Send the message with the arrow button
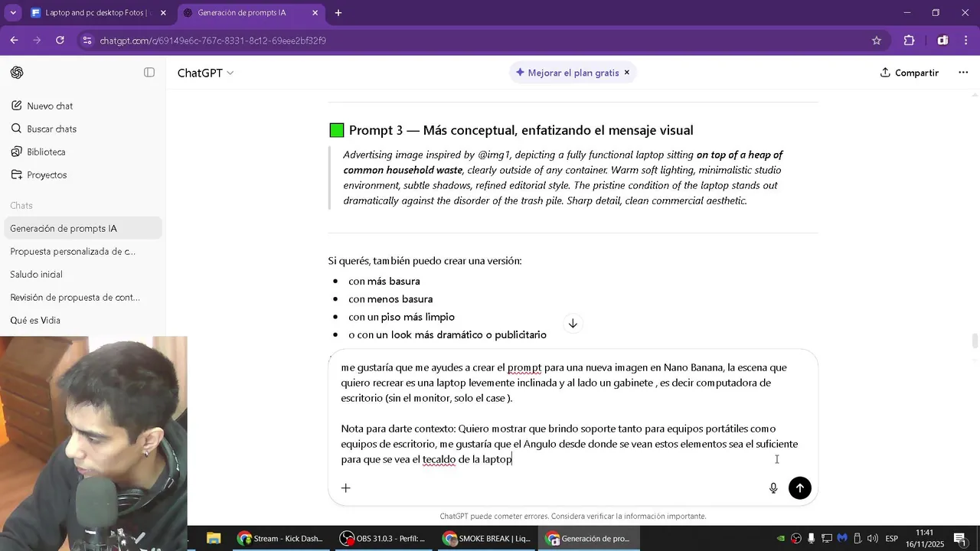Screen dimensions: 980x551 (x=800, y=488)
